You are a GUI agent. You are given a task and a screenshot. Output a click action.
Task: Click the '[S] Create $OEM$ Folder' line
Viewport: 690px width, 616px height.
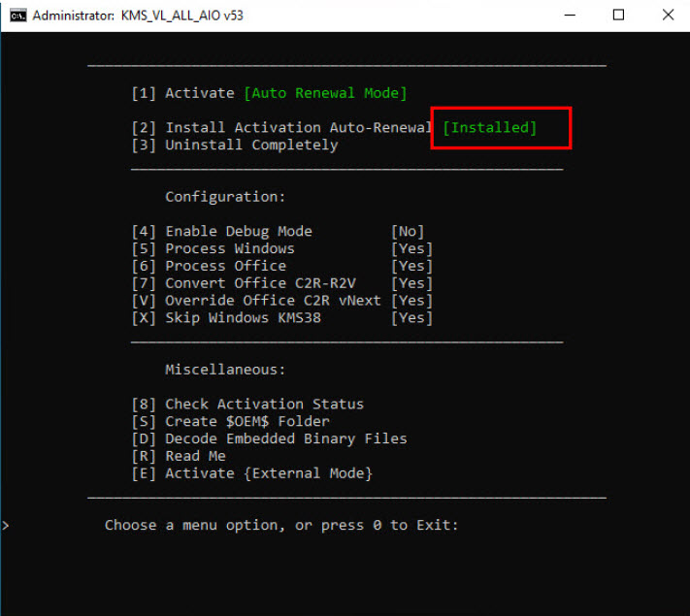pyautogui.click(x=231, y=422)
